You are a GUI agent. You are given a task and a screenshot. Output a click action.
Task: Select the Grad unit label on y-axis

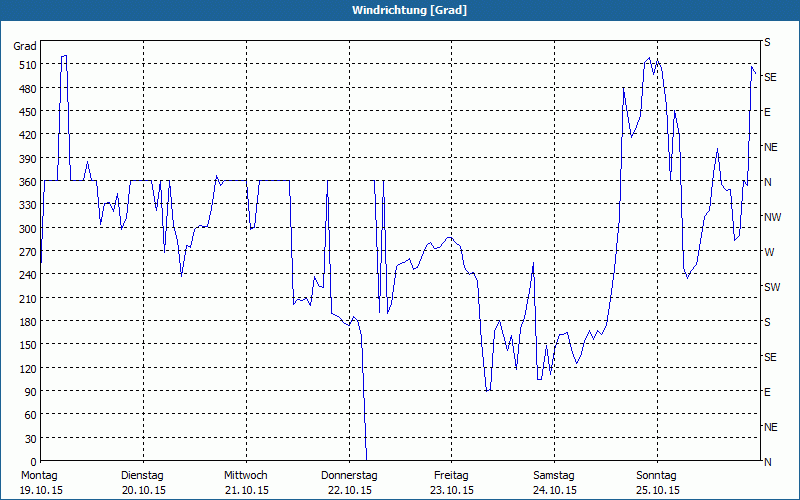coord(24,46)
